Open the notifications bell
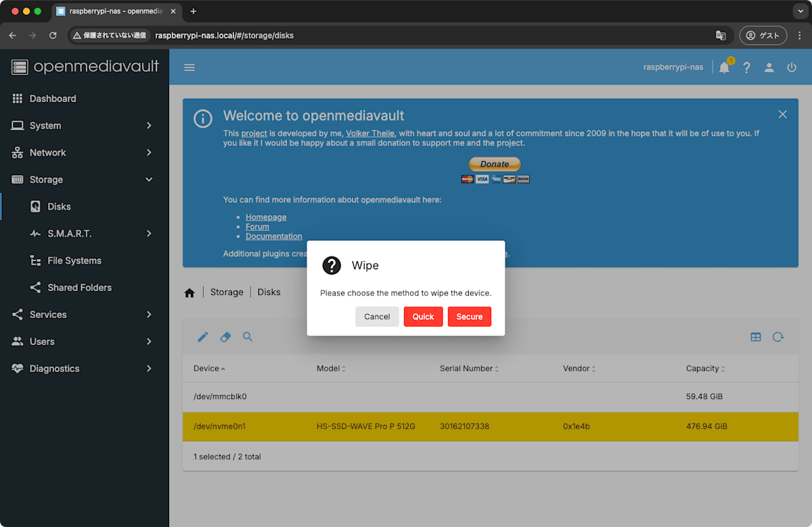The image size is (812, 527). point(724,68)
